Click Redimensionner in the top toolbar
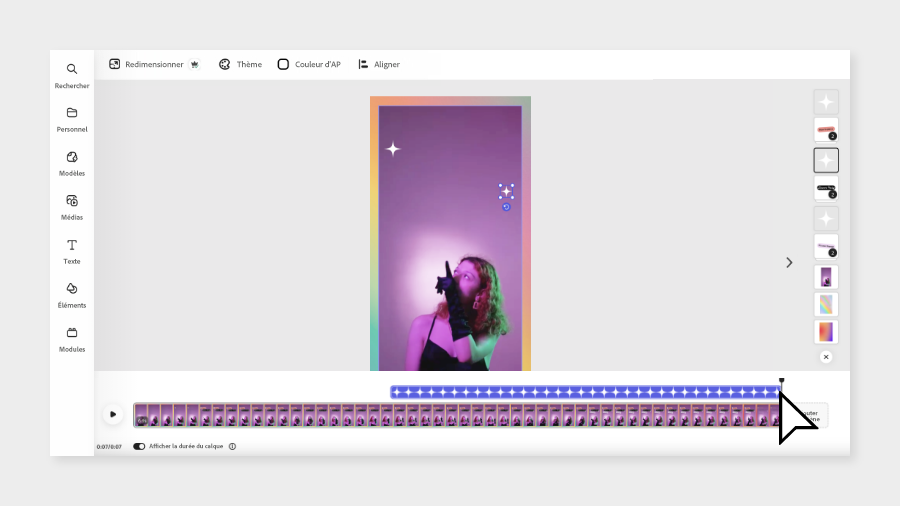Image resolution: width=900 pixels, height=506 pixels. tap(146, 64)
